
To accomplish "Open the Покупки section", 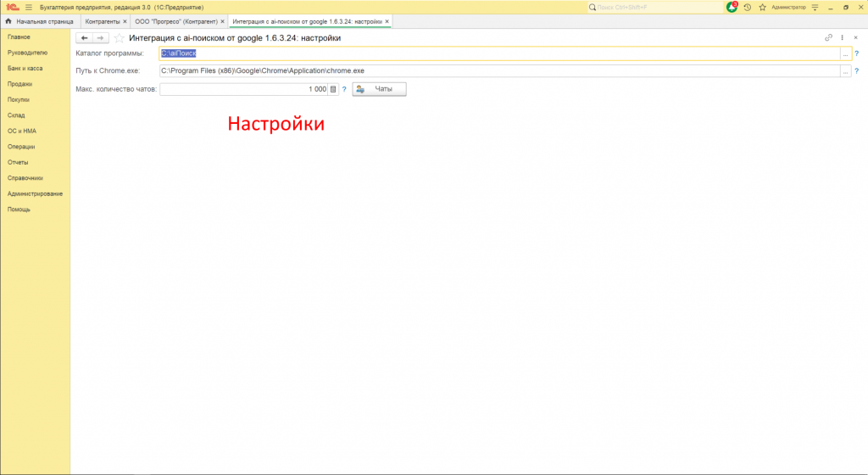I will (19, 99).
